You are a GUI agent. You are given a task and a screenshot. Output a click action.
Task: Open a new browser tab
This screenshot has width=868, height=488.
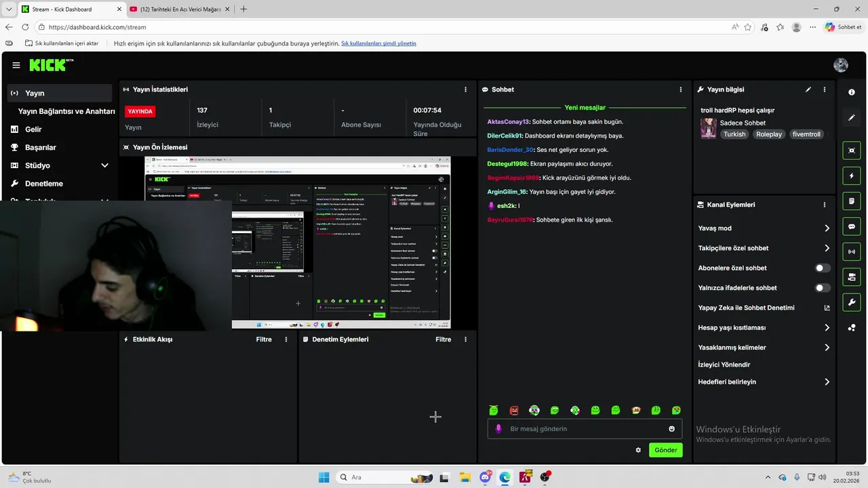[x=243, y=9]
